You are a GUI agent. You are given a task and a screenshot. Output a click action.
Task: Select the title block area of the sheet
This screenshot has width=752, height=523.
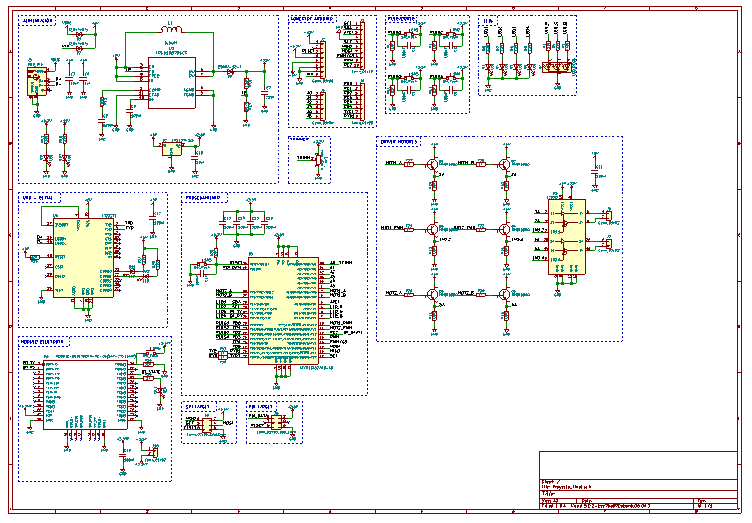point(638,480)
